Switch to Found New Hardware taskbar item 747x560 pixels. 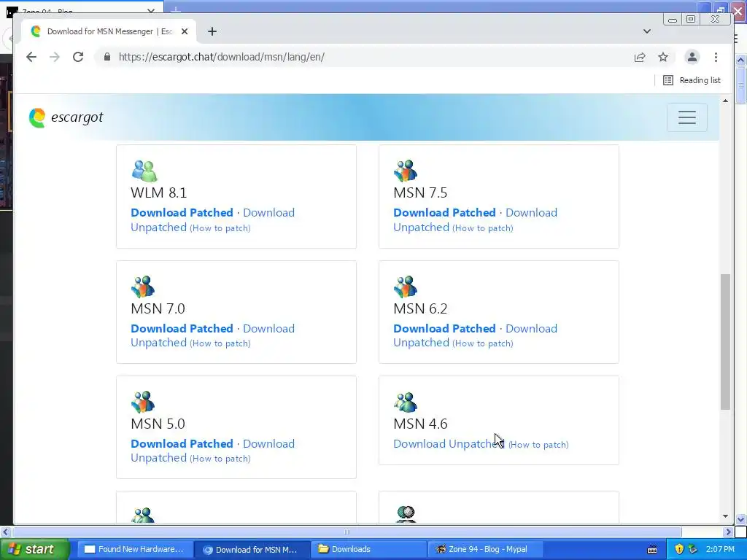coord(134,550)
